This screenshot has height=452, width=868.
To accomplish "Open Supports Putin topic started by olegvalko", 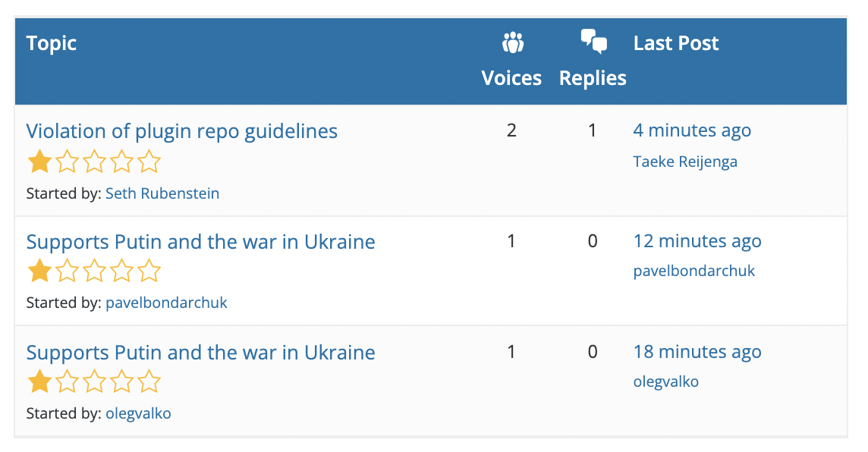I will pos(200,353).
